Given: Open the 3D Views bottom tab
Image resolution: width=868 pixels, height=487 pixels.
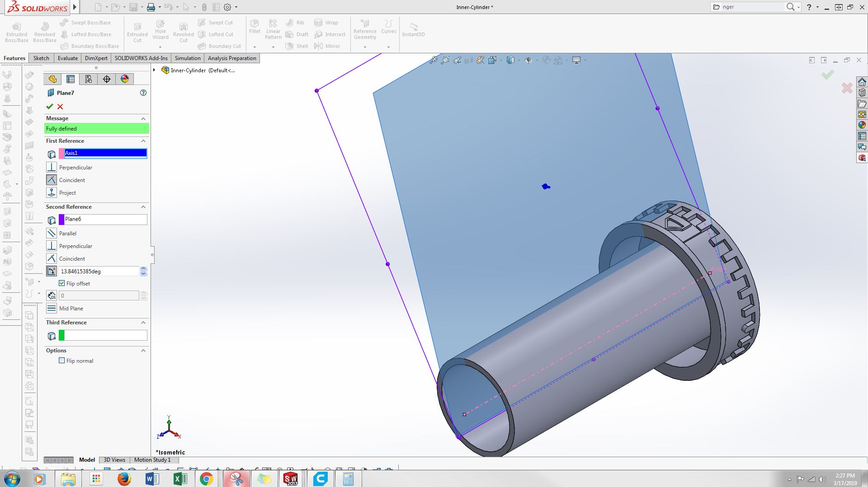Looking at the screenshot, I should click(x=114, y=460).
